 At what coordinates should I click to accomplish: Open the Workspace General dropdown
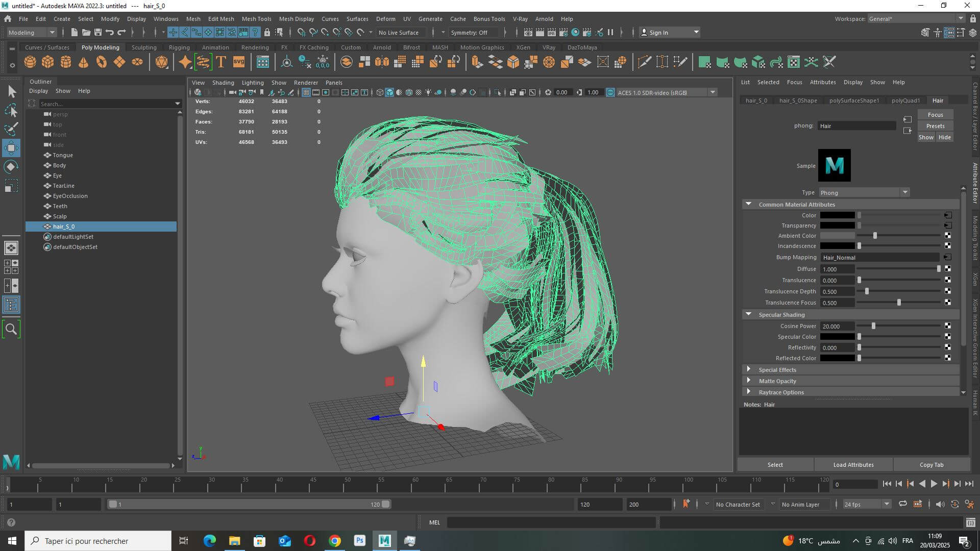pos(916,19)
